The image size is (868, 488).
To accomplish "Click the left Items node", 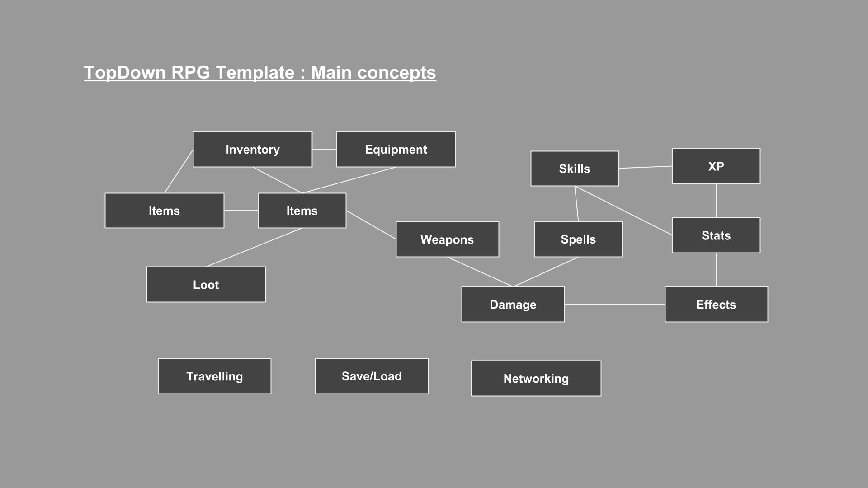I will 165,210.
